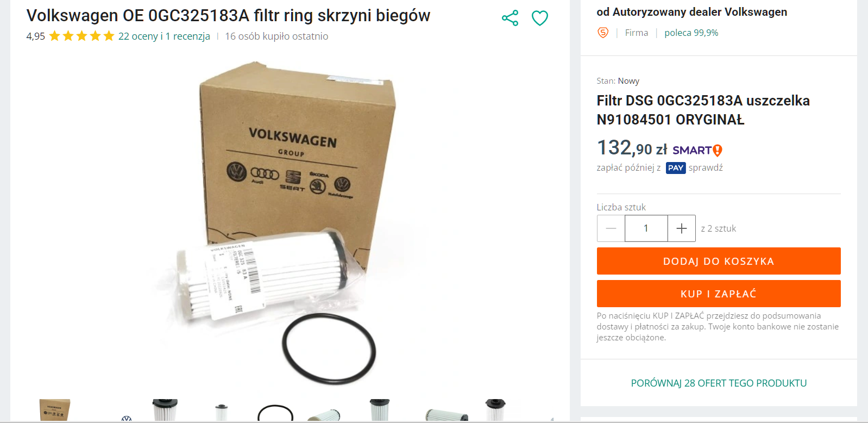868x423 pixels.
Task: Open PORÓWNAJ 28 OFERT TEGO PRODUKTU link
Action: click(x=719, y=383)
